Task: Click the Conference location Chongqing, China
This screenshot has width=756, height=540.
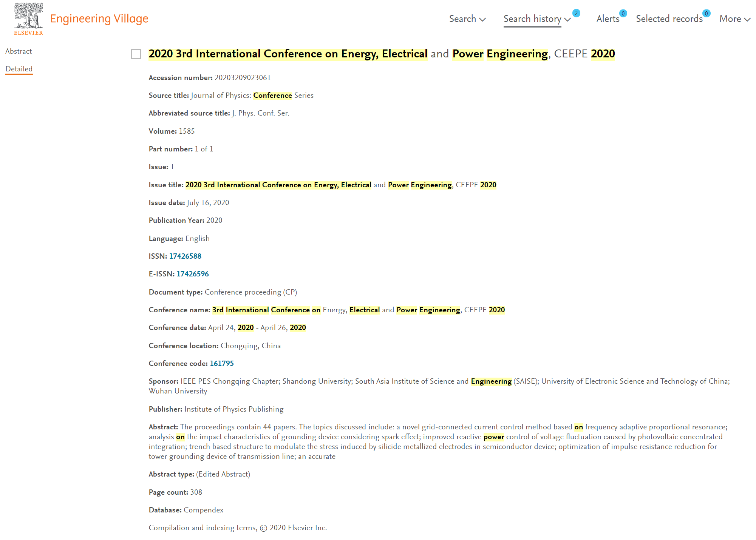Action: tap(250, 346)
